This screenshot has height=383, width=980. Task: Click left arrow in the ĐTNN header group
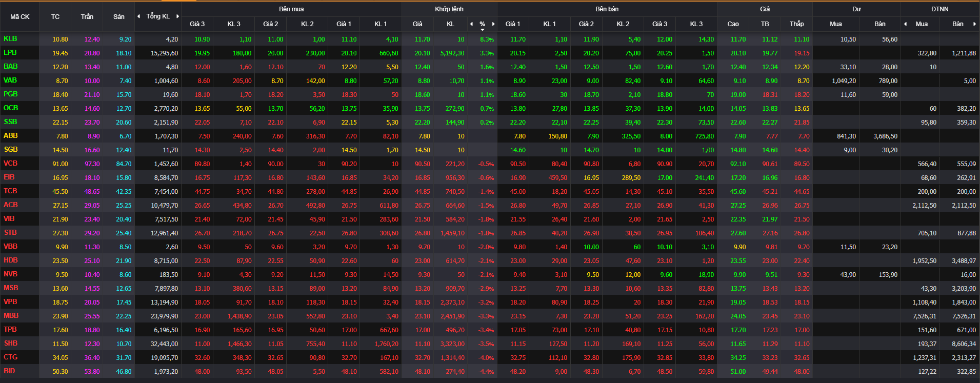(x=905, y=24)
